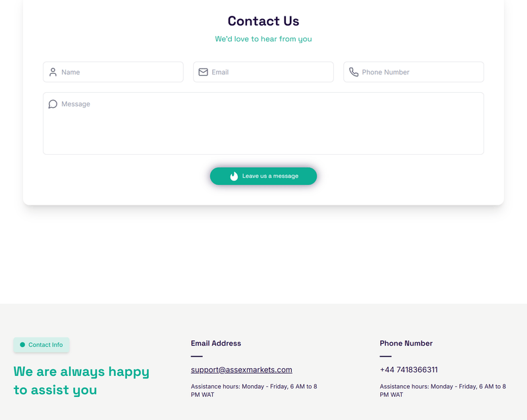Screen dimensions: 527x420
Task: Open the support@assexmarkets.com email link
Action: [241, 369]
